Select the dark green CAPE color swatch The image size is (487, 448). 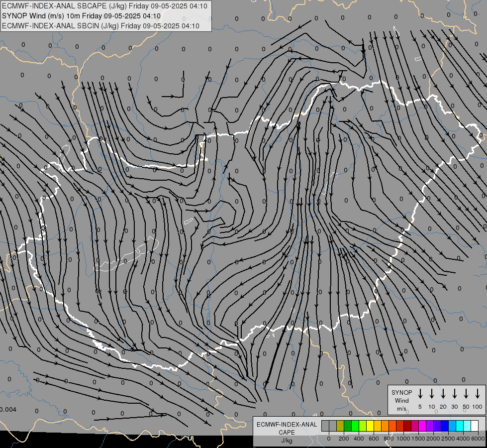click(x=348, y=426)
